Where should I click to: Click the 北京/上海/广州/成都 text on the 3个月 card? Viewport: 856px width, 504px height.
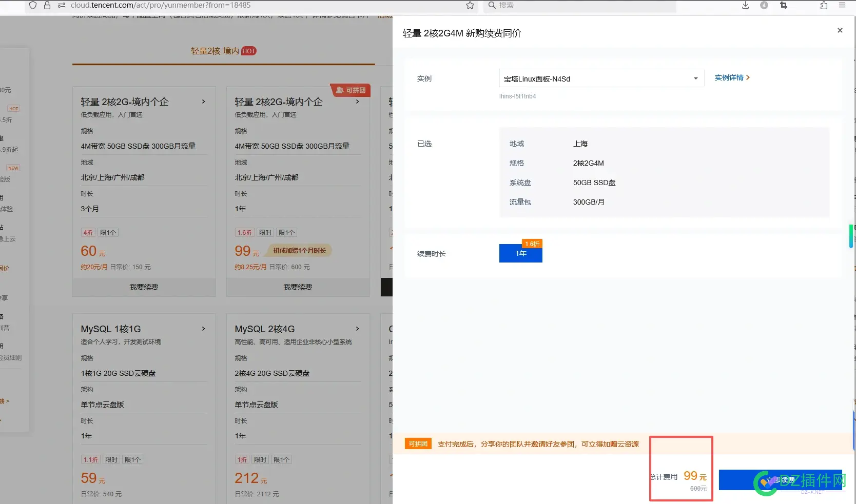pyautogui.click(x=112, y=177)
